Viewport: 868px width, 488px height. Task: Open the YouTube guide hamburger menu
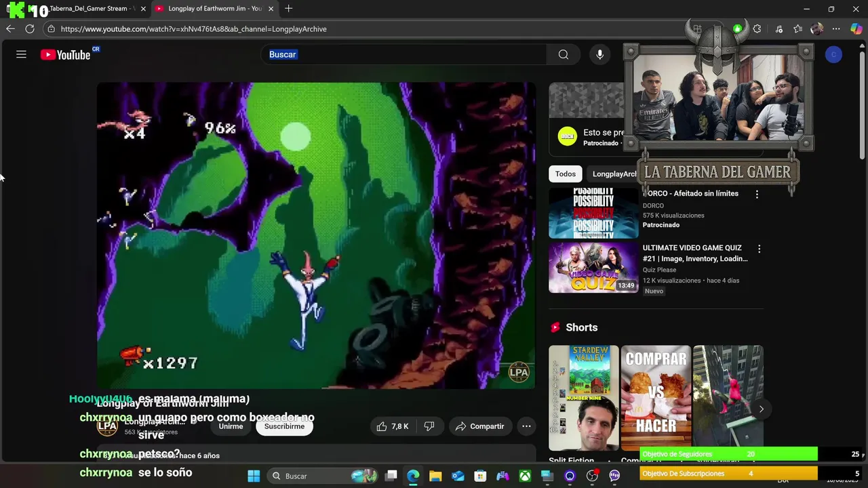21,54
